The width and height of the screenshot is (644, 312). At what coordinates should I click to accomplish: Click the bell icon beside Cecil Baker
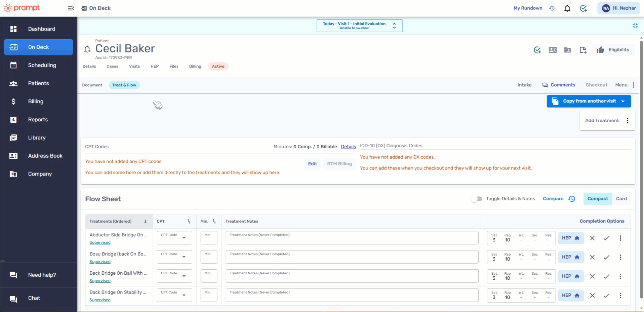pyautogui.click(x=87, y=49)
